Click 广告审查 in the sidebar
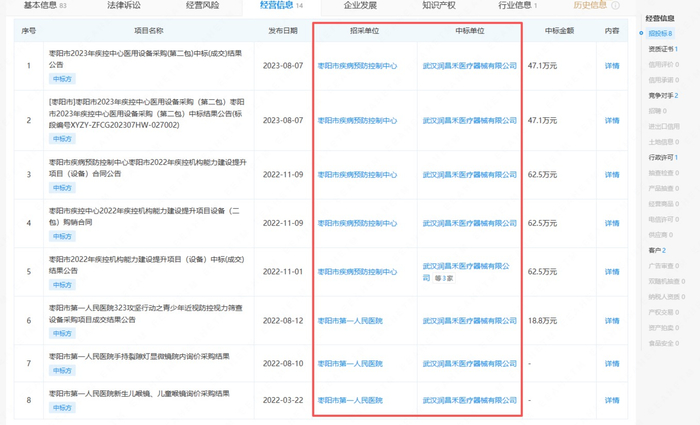This screenshot has width=700, height=425. click(664, 266)
